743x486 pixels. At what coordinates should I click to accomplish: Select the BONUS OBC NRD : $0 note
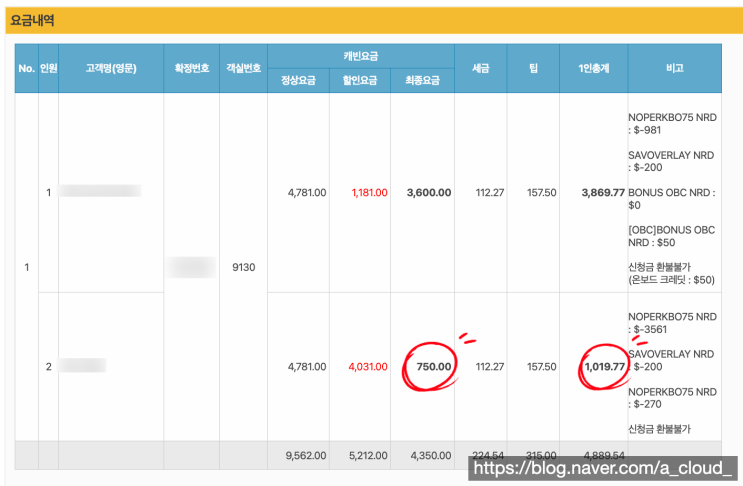[672, 199]
